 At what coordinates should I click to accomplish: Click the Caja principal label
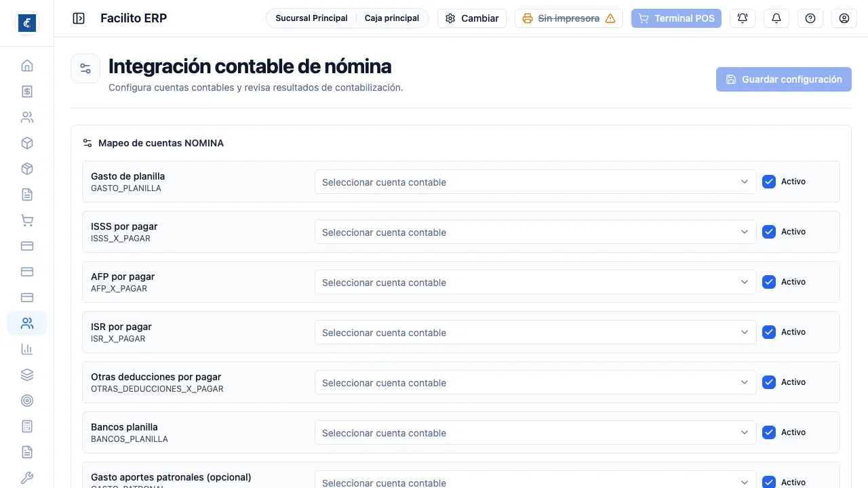point(392,18)
